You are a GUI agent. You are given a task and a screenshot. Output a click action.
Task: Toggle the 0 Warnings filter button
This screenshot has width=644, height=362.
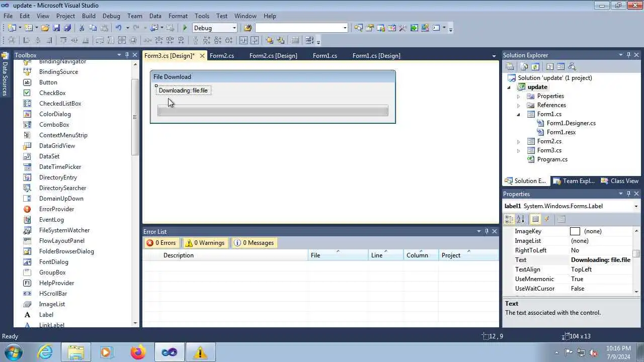tap(205, 243)
